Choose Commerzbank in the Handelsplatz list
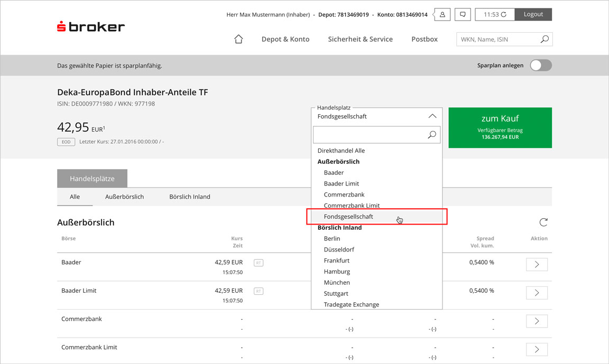 point(344,194)
